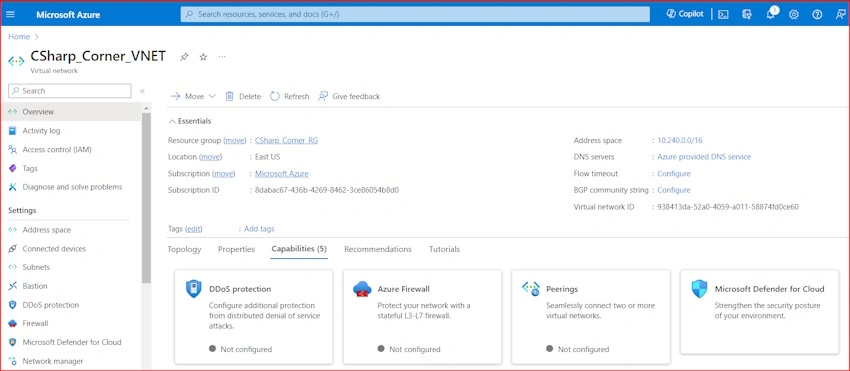This screenshot has width=850, height=371.
Task: Open the DDoS protection capability card
Action: (x=253, y=317)
